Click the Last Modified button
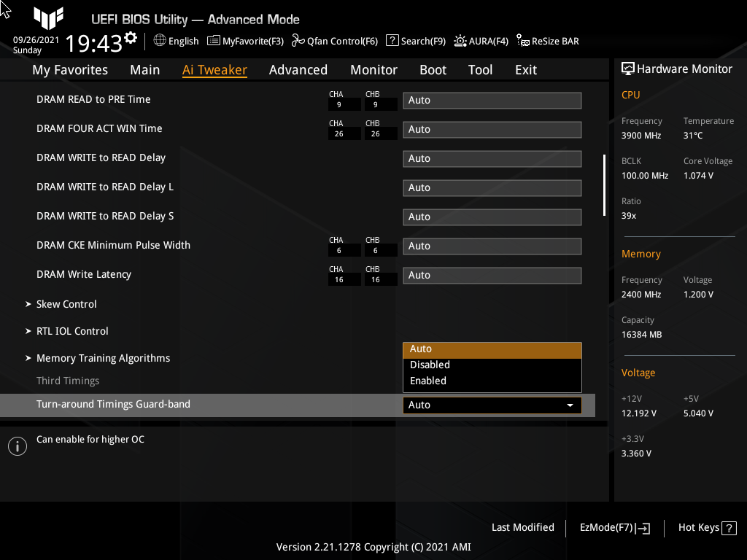Image resolution: width=747 pixels, height=560 pixels. (522, 527)
